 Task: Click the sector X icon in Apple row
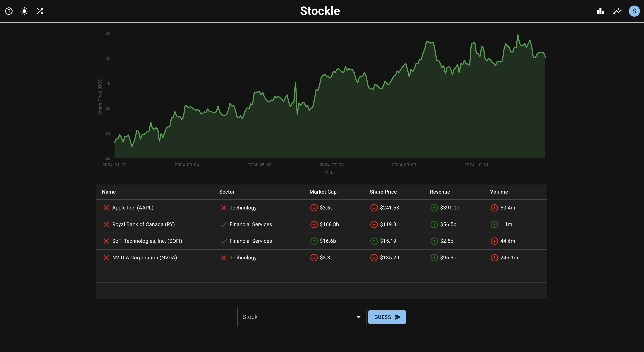pos(224,208)
